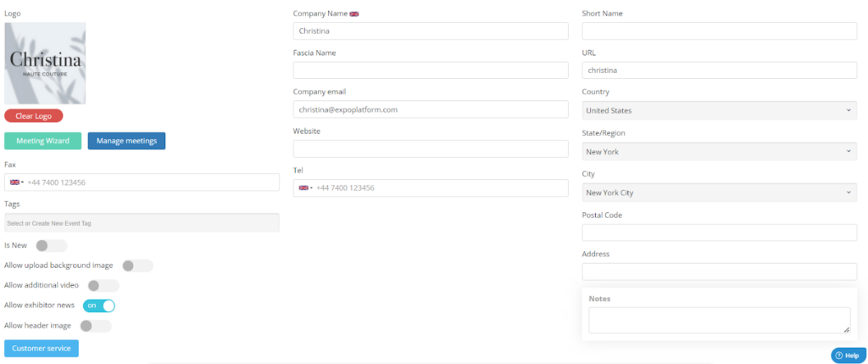Open the Tags event tag selector
The height and width of the screenshot is (364, 868).
pos(142,222)
